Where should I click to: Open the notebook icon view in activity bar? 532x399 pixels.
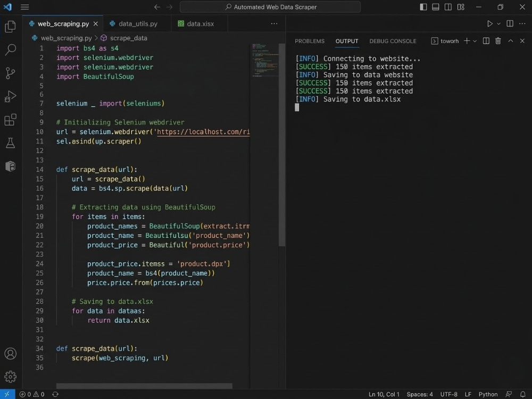point(10,166)
